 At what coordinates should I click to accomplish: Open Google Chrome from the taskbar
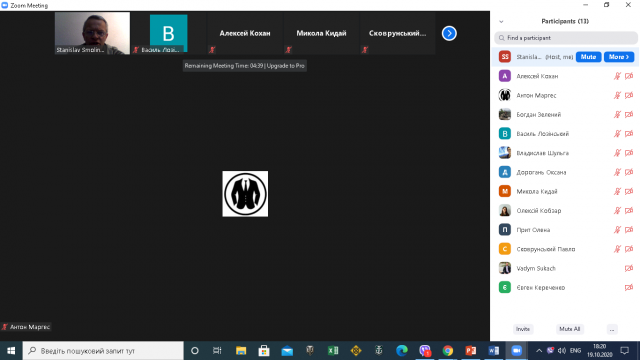tap(448, 351)
